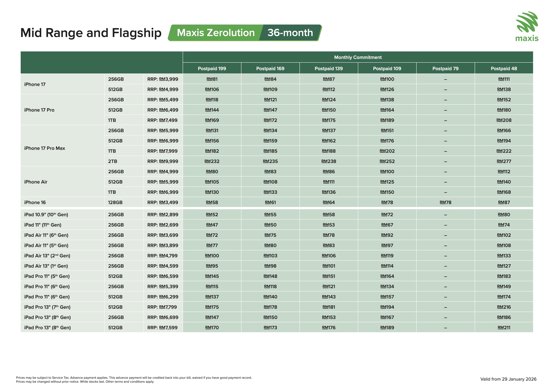The width and height of the screenshot is (554, 392).
Task: Select the Postpaid 48 column header
Action: [504, 69]
